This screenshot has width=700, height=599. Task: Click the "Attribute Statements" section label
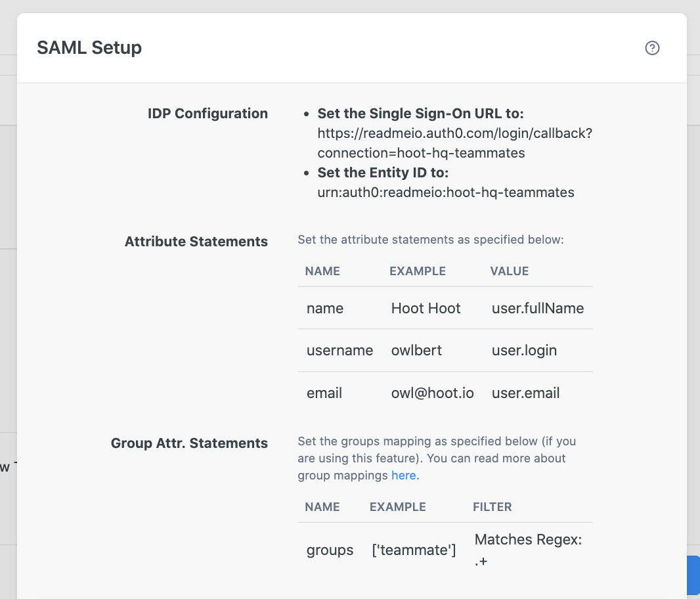coord(196,242)
